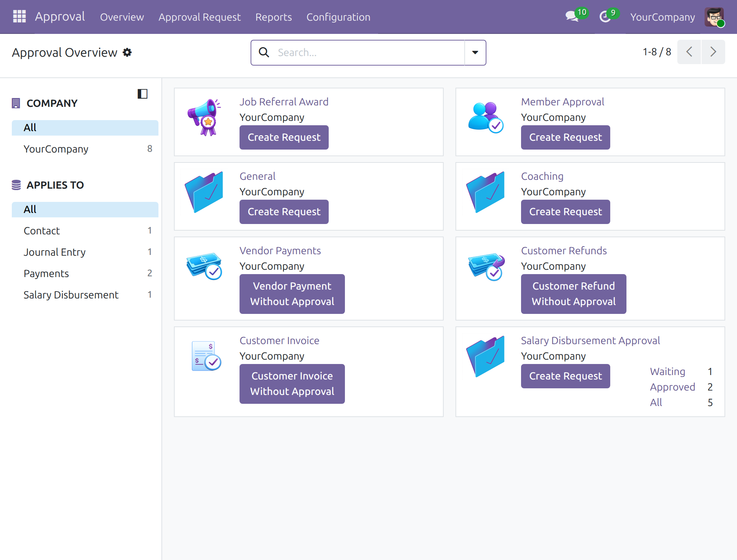Filter Applies To by Salary Disbursement
Image resolution: width=737 pixels, height=560 pixels.
click(85, 295)
